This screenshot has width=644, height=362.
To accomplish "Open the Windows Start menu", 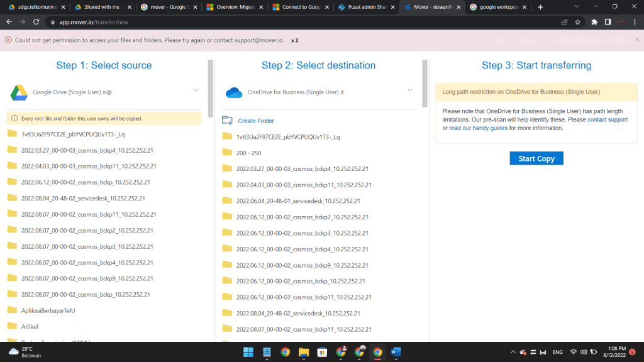I will (x=248, y=352).
